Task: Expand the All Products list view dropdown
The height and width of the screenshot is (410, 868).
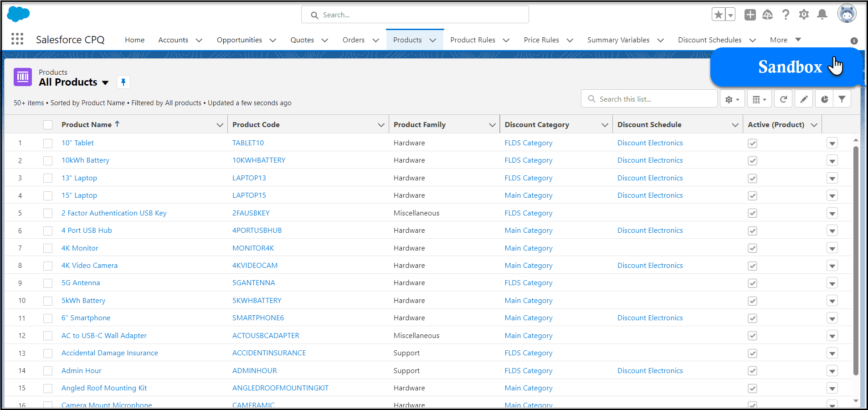Action: [x=105, y=82]
